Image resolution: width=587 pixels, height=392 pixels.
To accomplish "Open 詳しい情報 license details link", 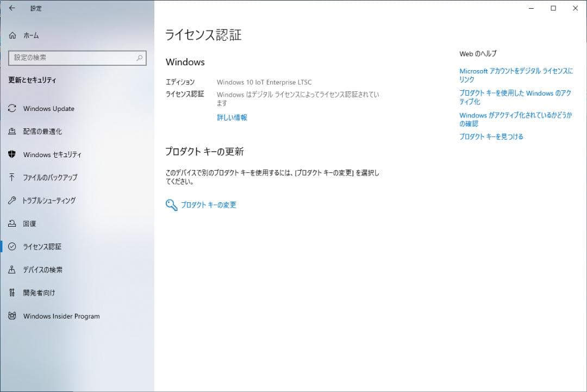I will click(231, 117).
